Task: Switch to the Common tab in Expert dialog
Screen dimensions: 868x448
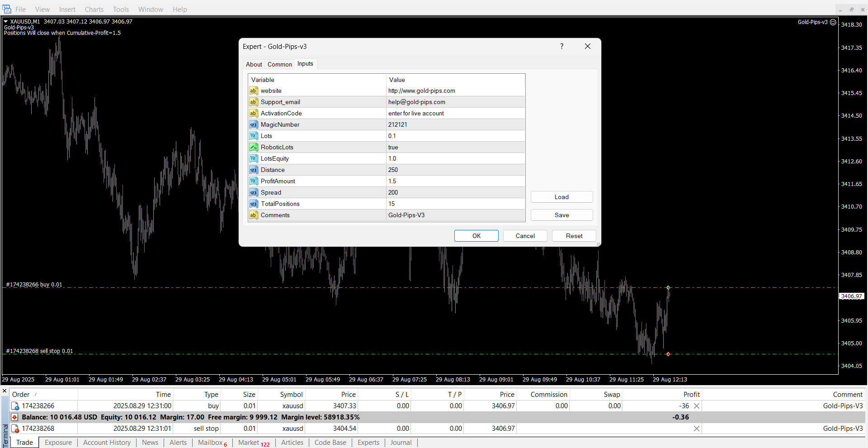Action: pos(279,64)
